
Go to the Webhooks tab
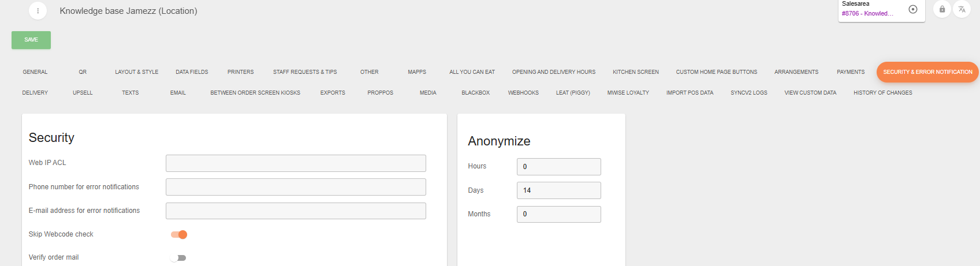(523, 93)
